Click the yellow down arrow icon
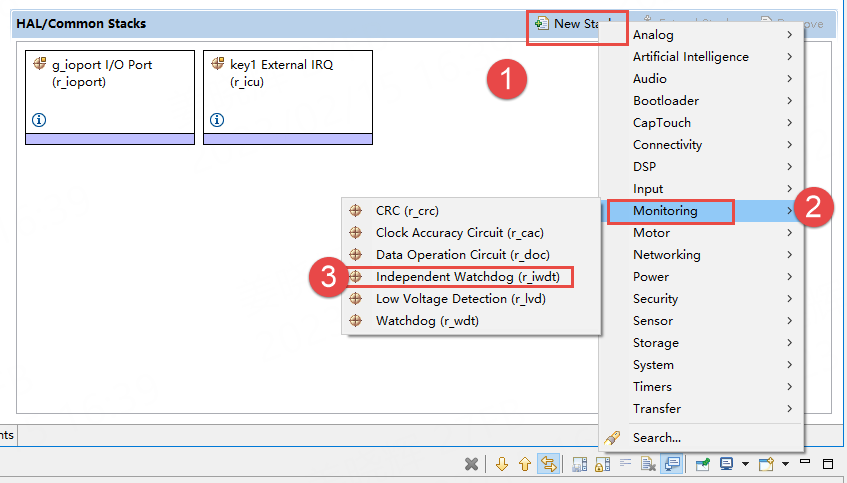Screen dimensions: 847x483 click(x=502, y=464)
